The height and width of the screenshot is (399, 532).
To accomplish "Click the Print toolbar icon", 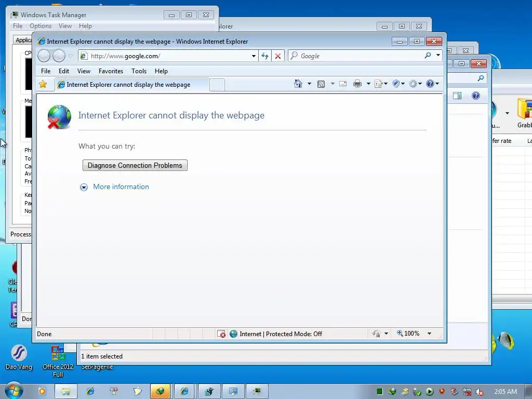I will point(357,84).
